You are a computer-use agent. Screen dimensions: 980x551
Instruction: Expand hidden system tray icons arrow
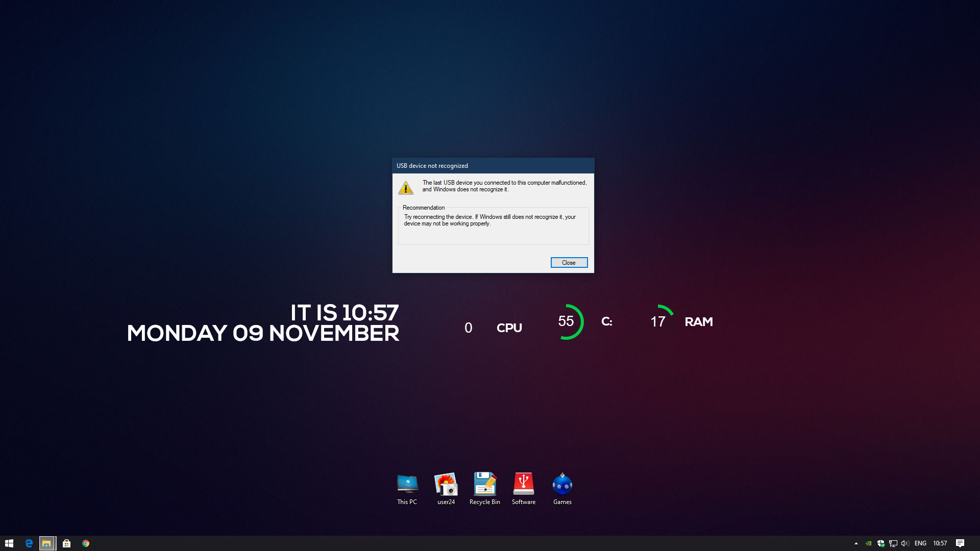[856, 543]
